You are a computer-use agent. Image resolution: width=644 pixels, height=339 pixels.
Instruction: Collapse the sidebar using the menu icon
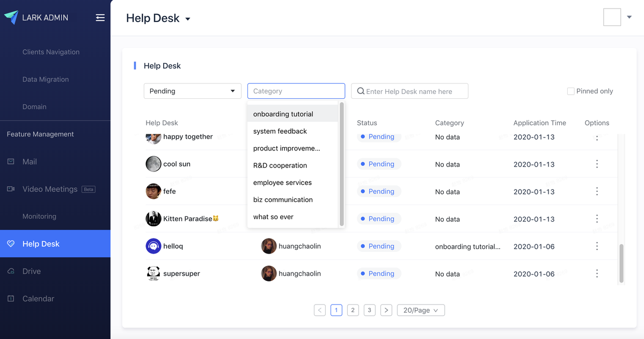click(x=100, y=18)
